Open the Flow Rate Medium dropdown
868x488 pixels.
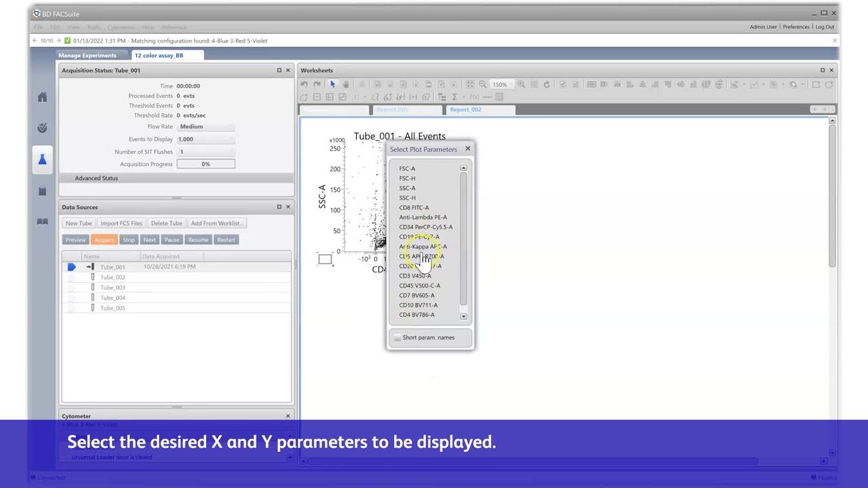click(205, 127)
